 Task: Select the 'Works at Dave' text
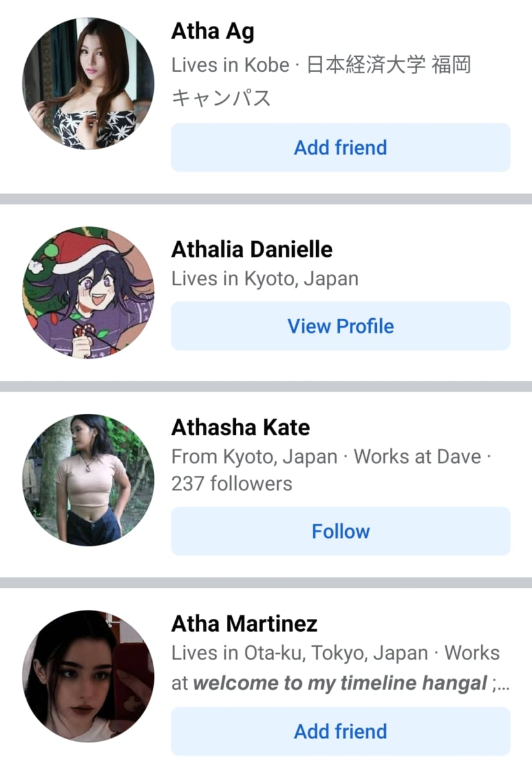coord(418,457)
